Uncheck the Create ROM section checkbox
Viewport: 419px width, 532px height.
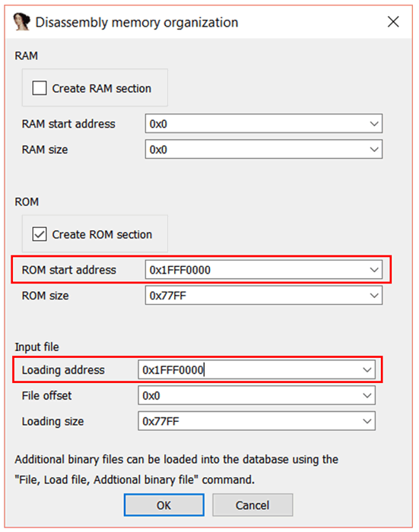click(40, 234)
